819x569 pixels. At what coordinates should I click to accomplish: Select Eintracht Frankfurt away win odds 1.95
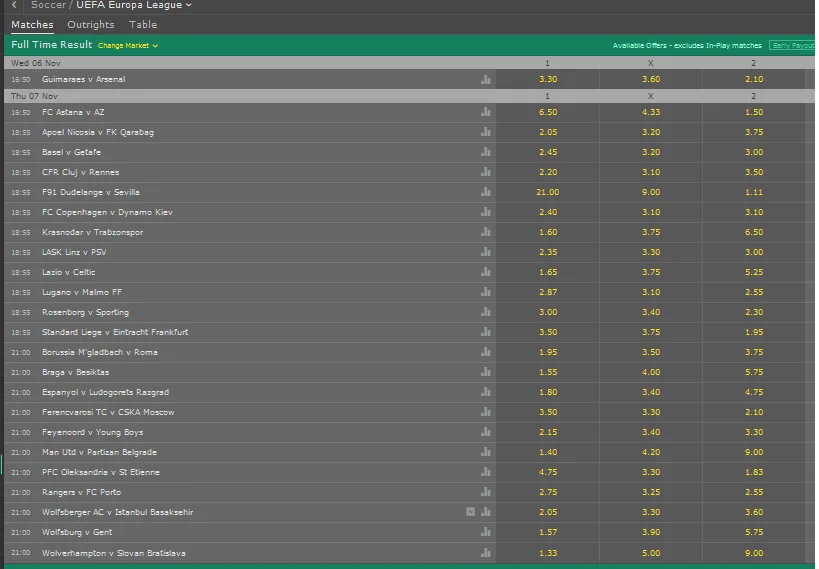click(x=754, y=332)
